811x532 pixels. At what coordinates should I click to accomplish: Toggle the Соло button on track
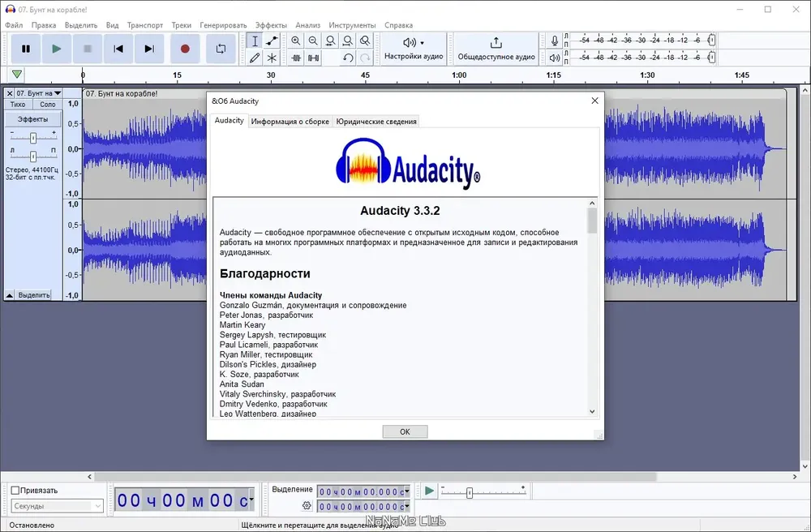coord(48,104)
